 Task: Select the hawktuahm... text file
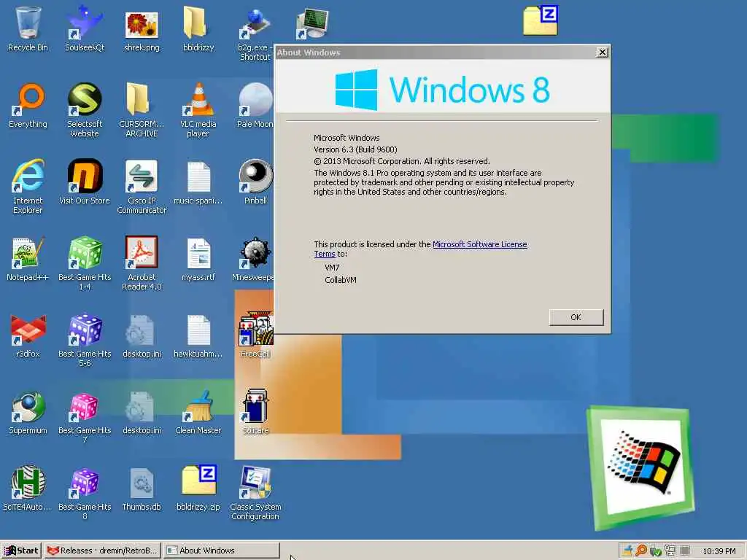tap(198, 336)
